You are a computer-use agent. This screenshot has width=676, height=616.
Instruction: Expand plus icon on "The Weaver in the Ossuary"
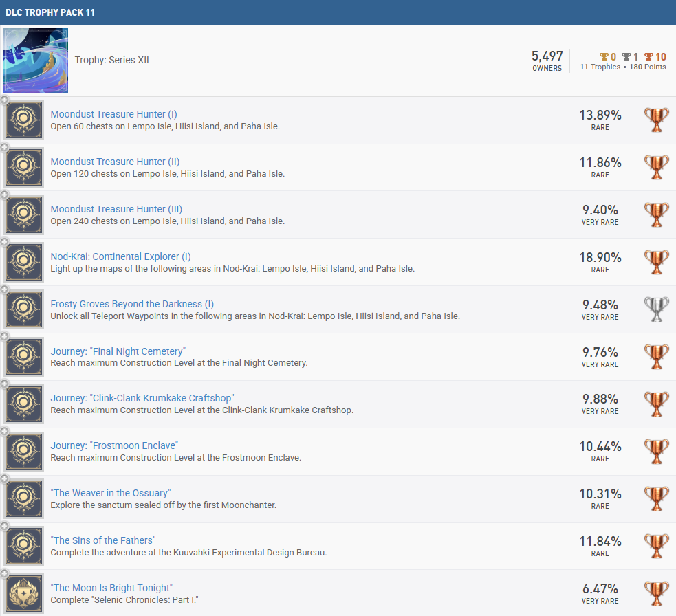point(4,479)
